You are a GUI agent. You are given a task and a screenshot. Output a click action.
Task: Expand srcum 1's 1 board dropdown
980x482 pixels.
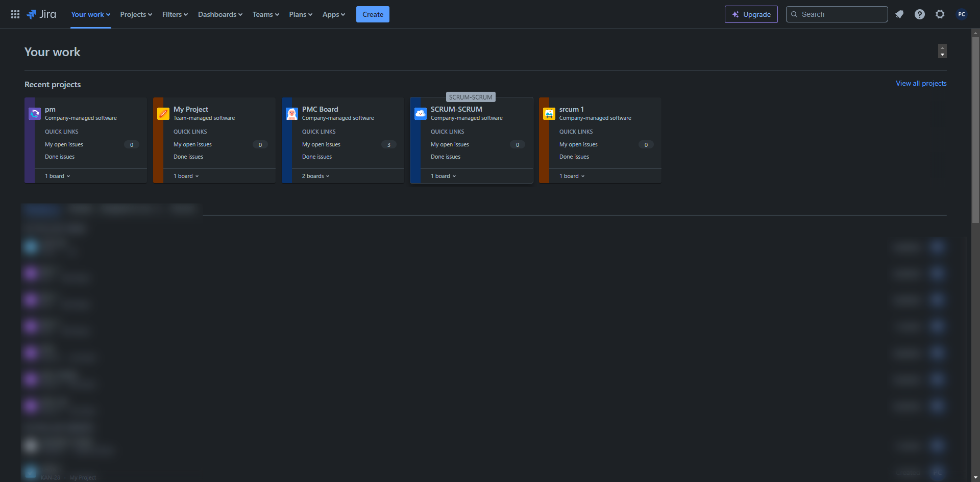click(x=572, y=176)
